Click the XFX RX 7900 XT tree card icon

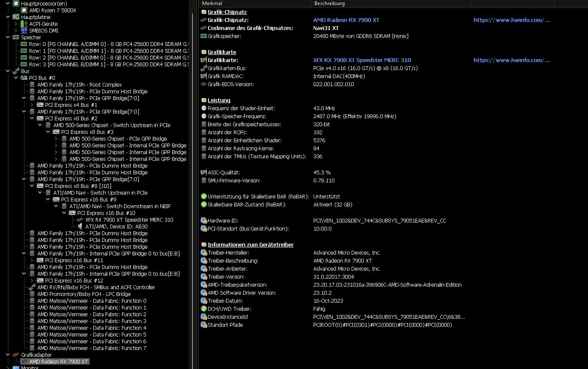click(80, 220)
